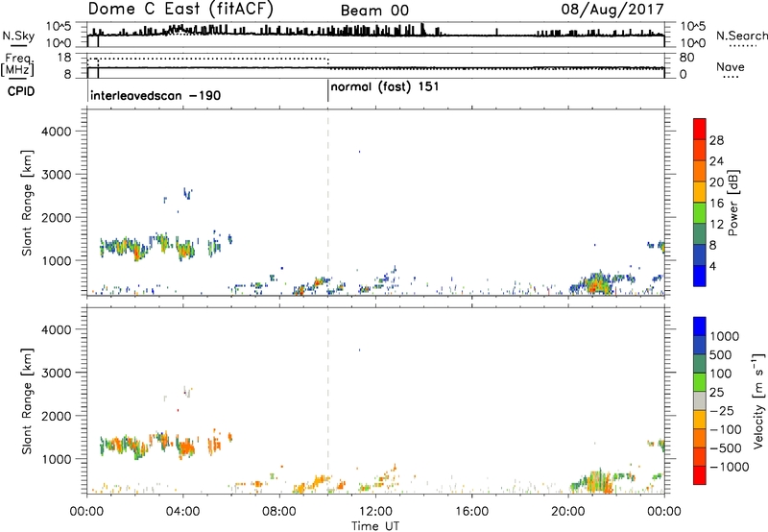Click the 'Beam 00' label
This screenshot has height=532, width=768.
point(374,11)
